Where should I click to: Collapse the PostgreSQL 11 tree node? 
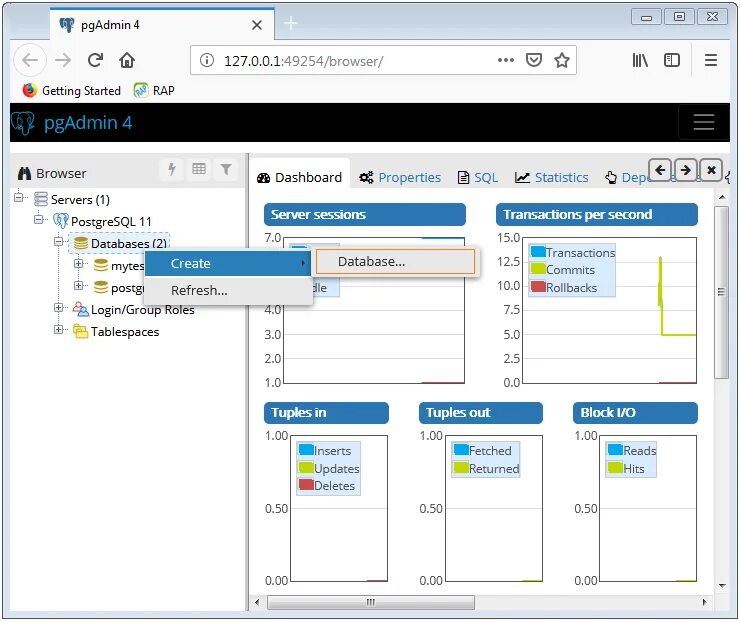point(38,219)
